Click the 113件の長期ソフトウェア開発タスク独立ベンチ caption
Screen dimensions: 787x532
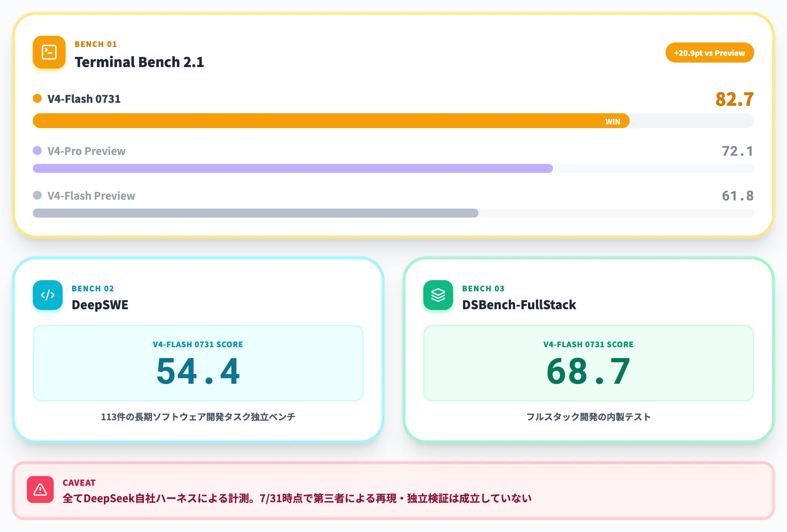click(x=198, y=417)
